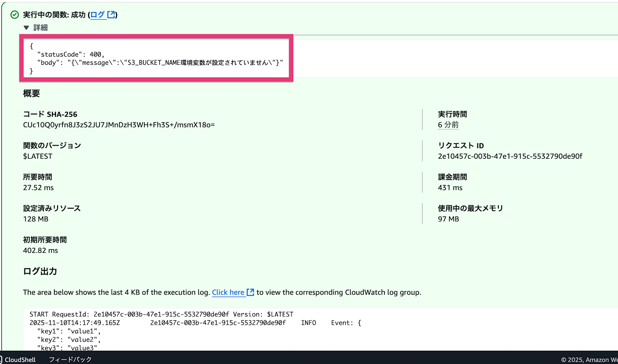The image size is (618, 364).
Task: Open the ログ link
Action: coord(98,15)
